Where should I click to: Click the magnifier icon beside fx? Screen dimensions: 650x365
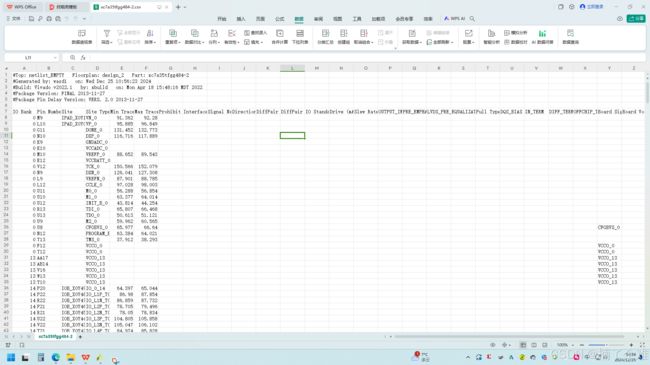coord(73,58)
